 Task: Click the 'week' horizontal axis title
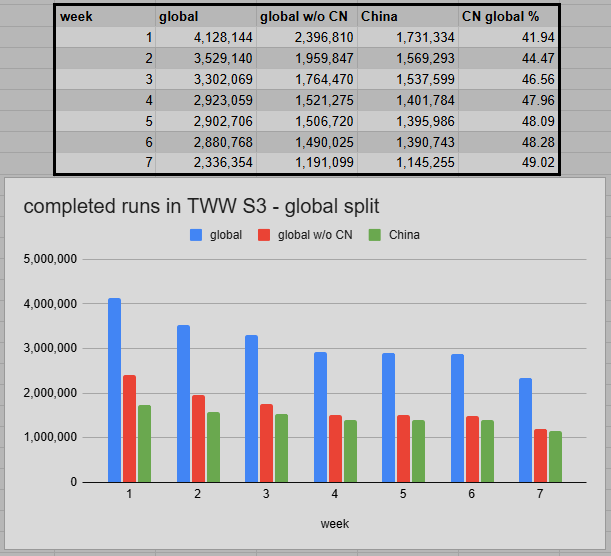334,522
